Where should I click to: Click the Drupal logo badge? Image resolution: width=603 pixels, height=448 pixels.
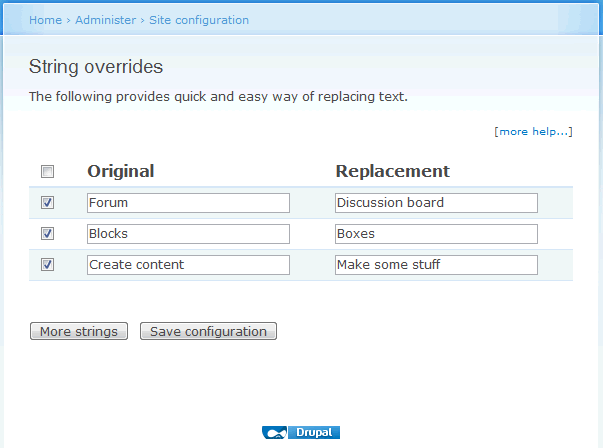coord(301,433)
